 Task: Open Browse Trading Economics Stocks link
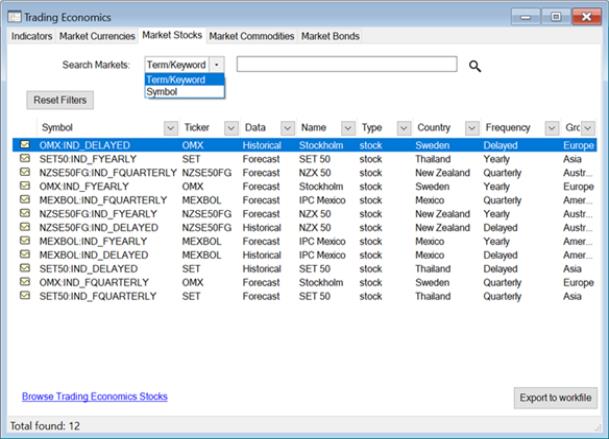[x=94, y=397]
